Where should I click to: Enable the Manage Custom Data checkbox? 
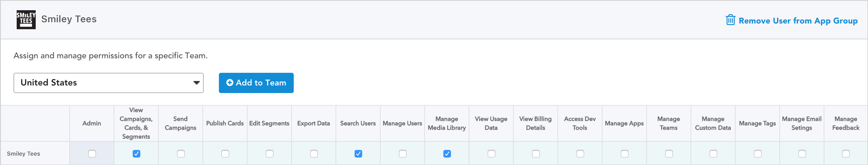click(x=713, y=154)
